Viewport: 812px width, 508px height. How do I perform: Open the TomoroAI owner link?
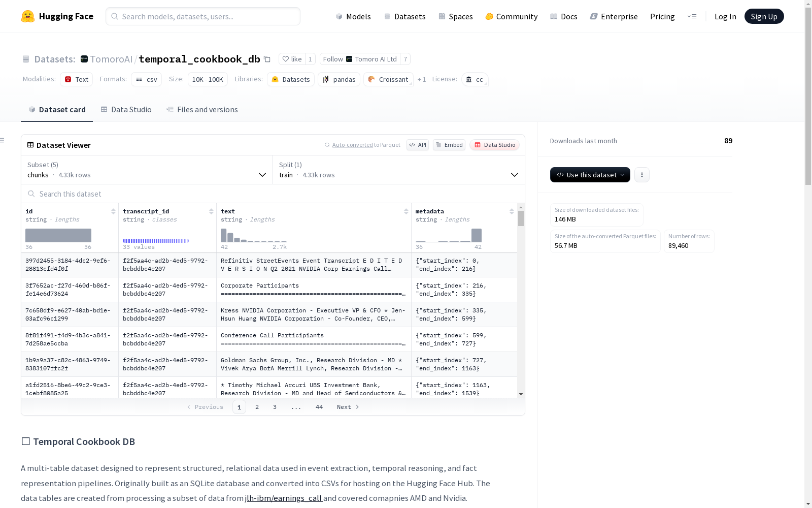pyautogui.click(x=111, y=59)
